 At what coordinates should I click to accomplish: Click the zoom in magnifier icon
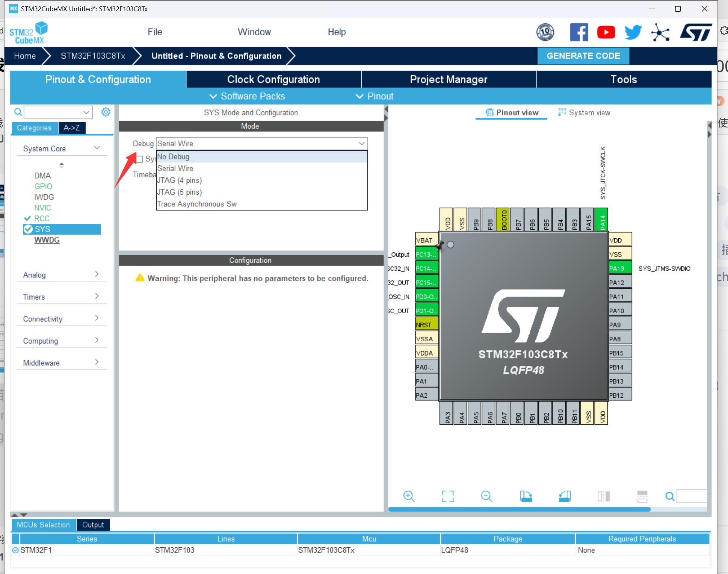click(409, 496)
